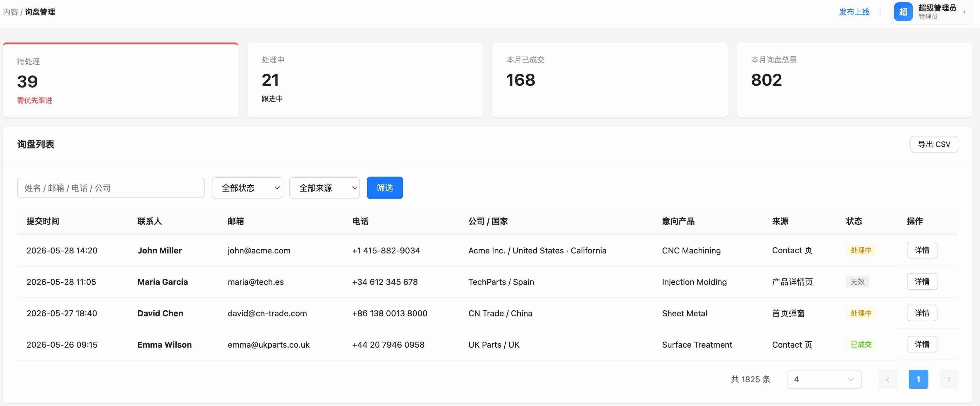This screenshot has height=406, width=980.
Task: Open the 内容 breadcrumb
Action: (10, 12)
